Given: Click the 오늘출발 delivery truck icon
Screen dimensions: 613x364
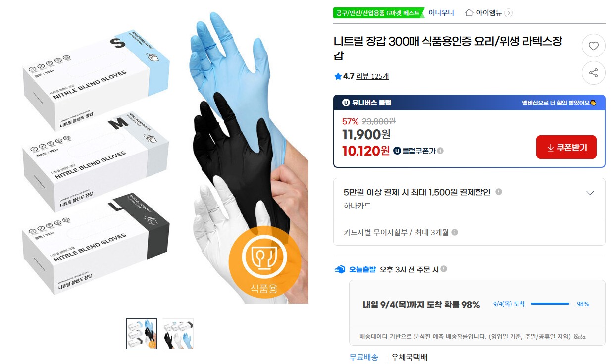Looking at the screenshot, I should coord(340,269).
